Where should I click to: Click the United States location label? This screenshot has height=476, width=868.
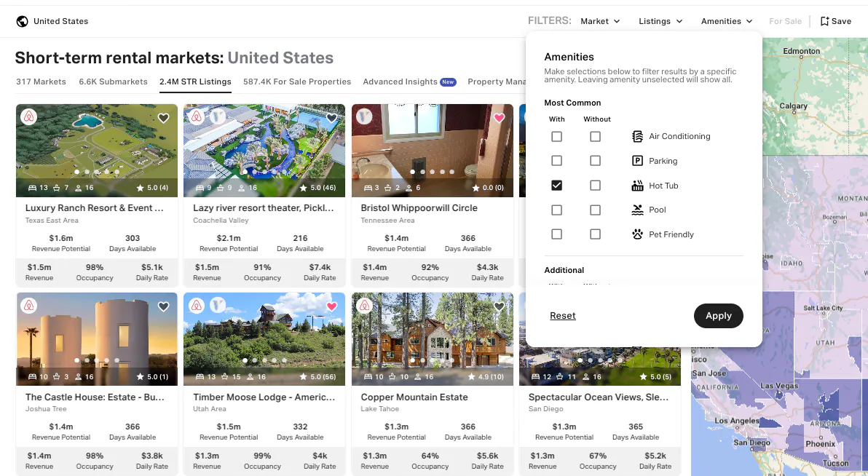[x=61, y=21]
